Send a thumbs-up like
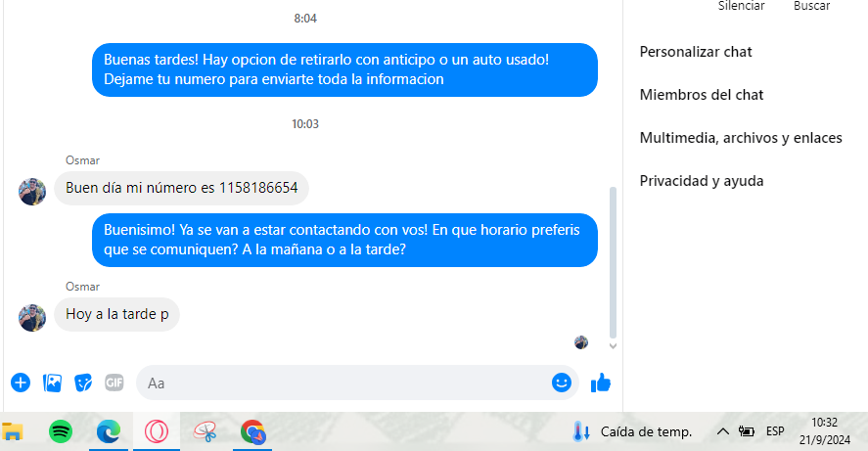Image resolution: width=868 pixels, height=451 pixels. click(601, 383)
